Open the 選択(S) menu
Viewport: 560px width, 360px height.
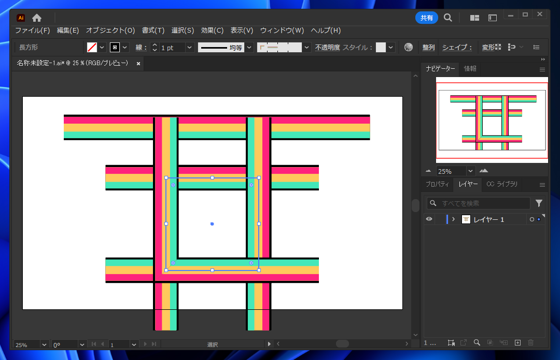pos(182,30)
